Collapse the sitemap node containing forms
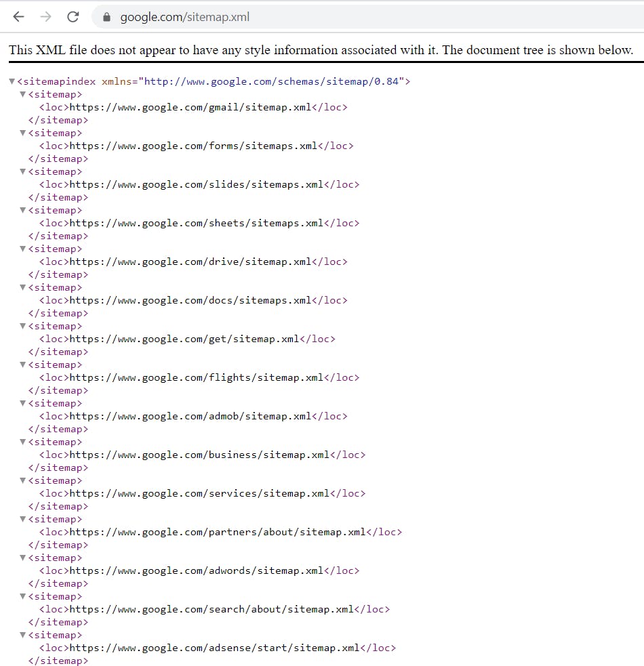The image size is (644, 666). [x=23, y=133]
